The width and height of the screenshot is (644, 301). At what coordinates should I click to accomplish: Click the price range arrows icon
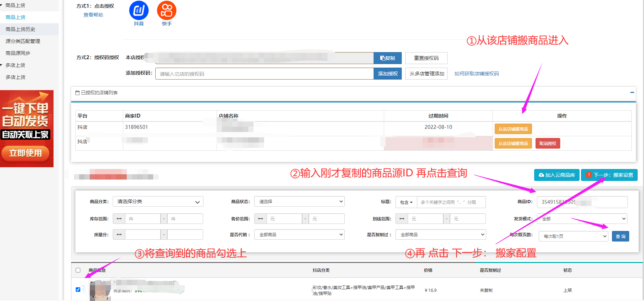(x=260, y=219)
